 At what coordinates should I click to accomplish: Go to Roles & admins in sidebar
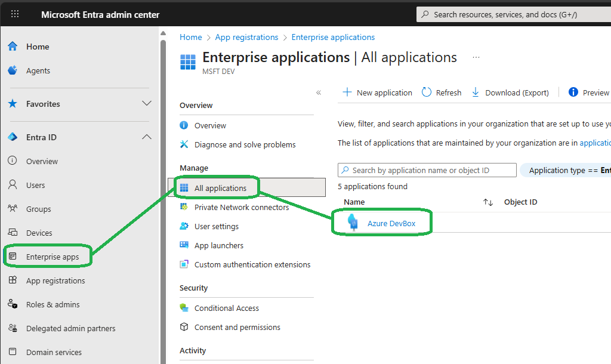click(53, 304)
